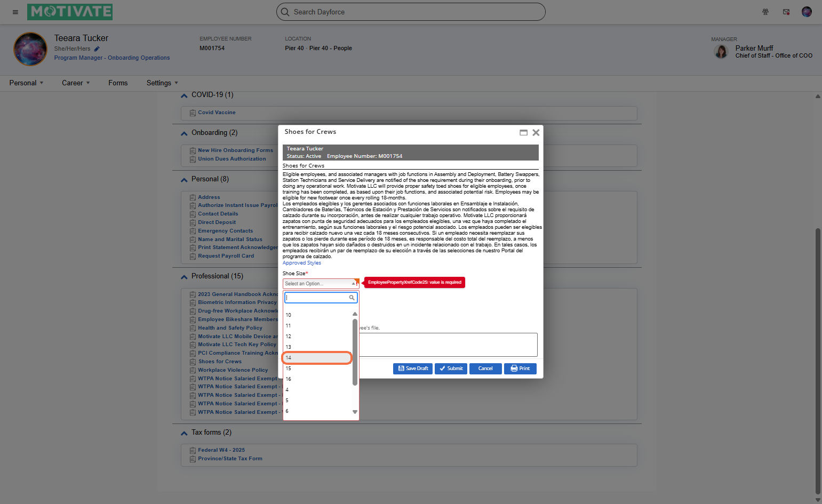The image size is (822, 504).
Task: Open the Forms tab
Action: 118,83
